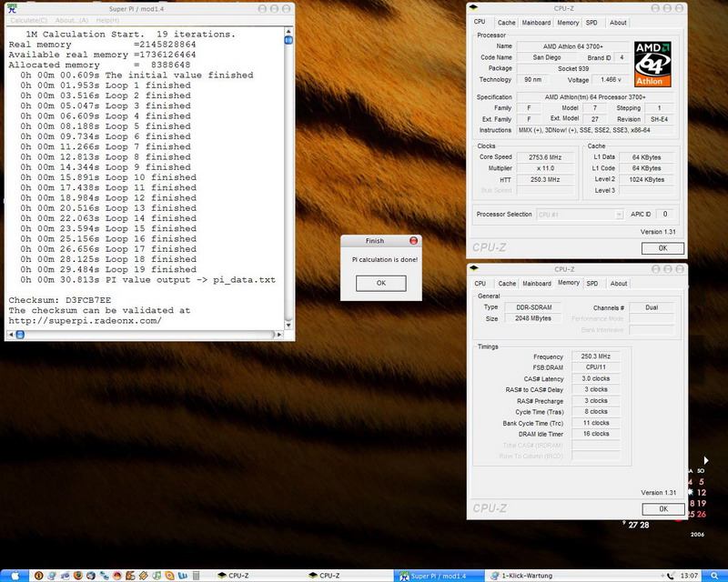
Task: Click the Level 2 cache value 1024 KBytes
Action: pos(646,180)
